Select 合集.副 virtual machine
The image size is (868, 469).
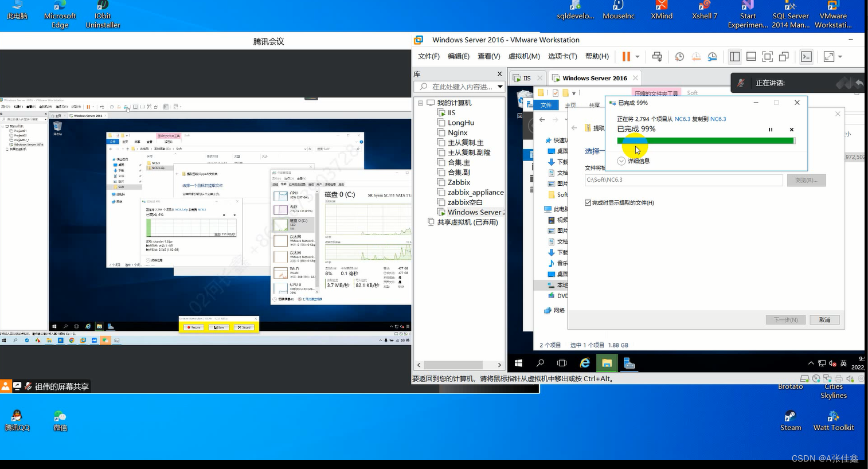coord(459,172)
